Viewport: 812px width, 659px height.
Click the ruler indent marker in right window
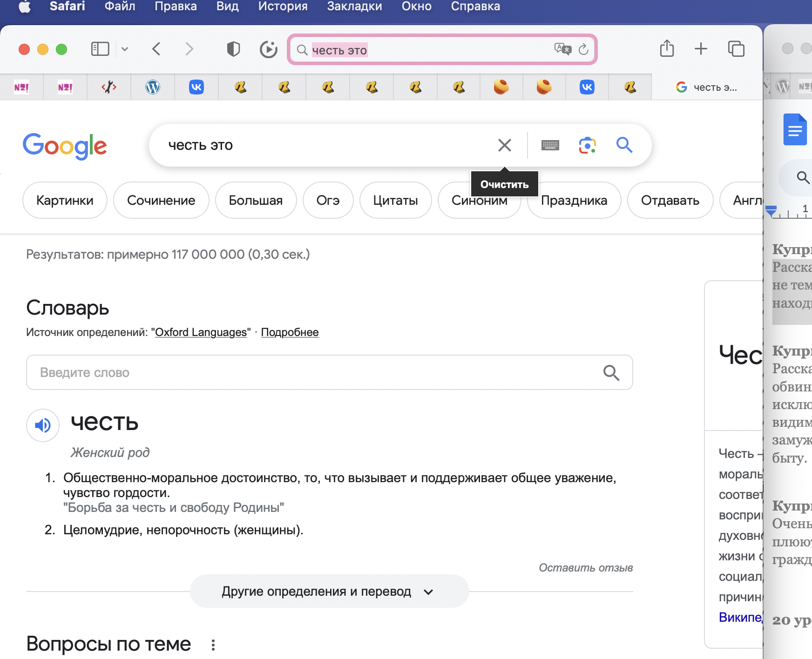(771, 211)
